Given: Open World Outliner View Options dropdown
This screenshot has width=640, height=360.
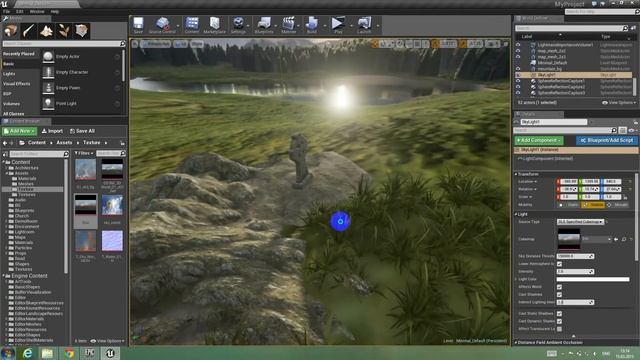Looking at the screenshot, I should pyautogui.click(x=619, y=102).
